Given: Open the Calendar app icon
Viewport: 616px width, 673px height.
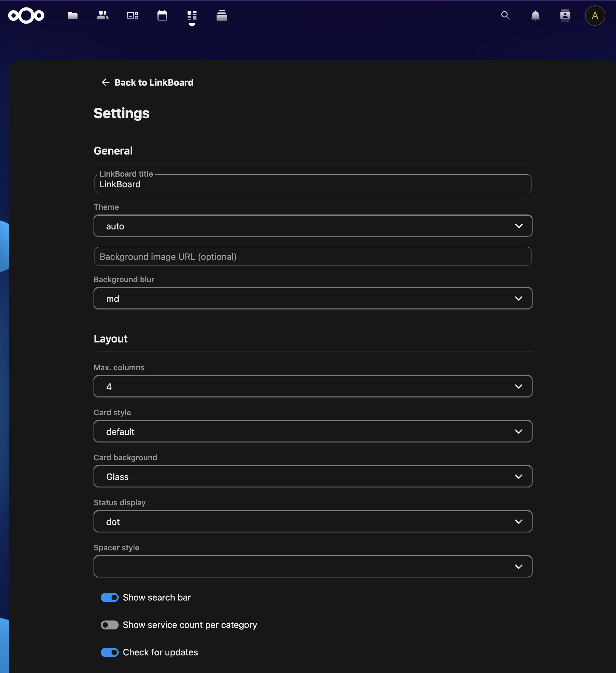Looking at the screenshot, I should click(x=162, y=15).
